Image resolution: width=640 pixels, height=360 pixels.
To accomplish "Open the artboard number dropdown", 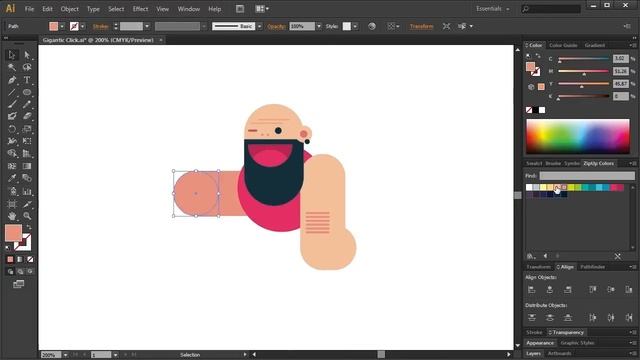I will (x=116, y=355).
